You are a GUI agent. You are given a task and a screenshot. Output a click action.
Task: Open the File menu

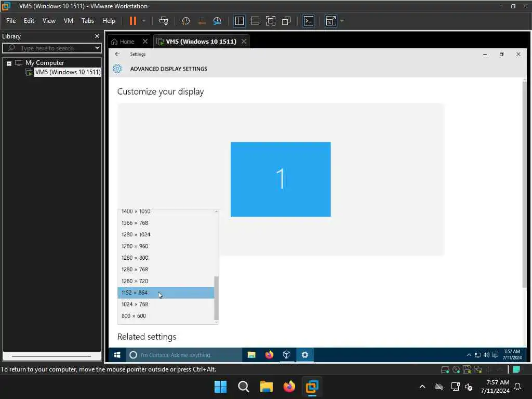11,21
